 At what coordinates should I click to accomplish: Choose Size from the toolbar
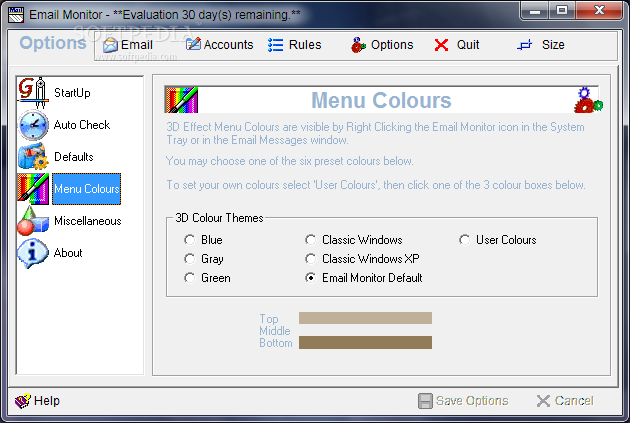tap(553, 45)
